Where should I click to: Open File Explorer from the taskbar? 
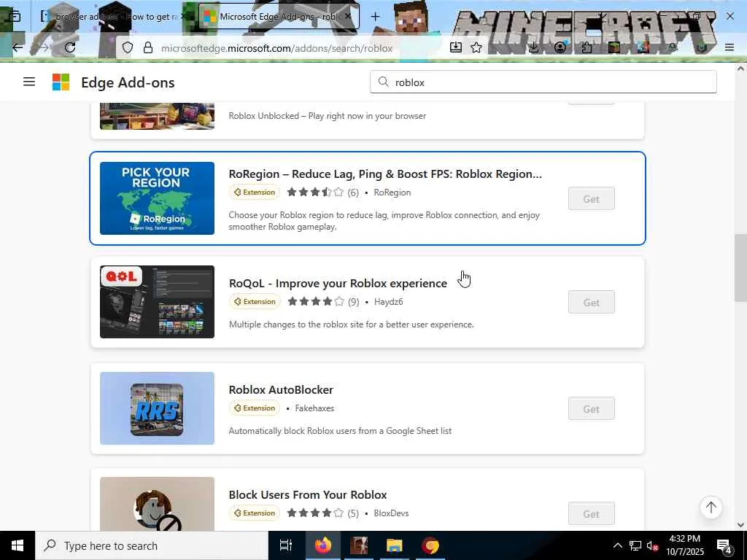pos(395,545)
